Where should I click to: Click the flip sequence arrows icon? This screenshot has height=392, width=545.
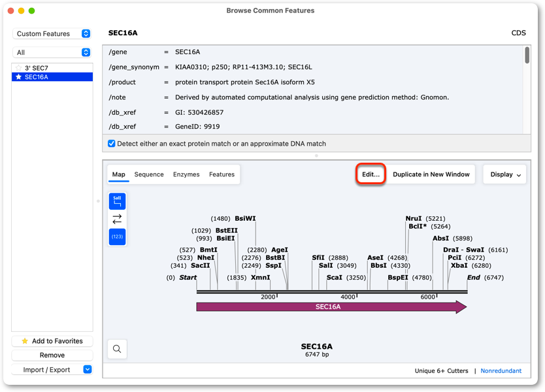pos(117,219)
